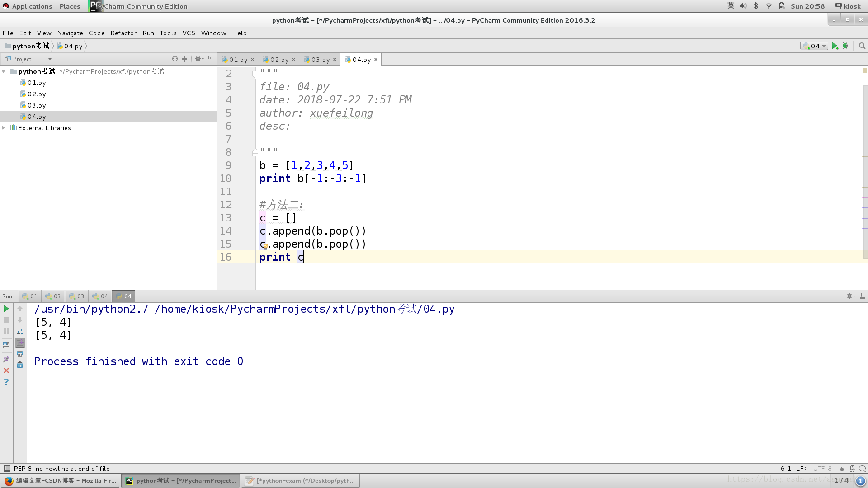Click the Settings gear icon in Run panel
Image resolution: width=868 pixels, height=488 pixels.
coord(849,296)
